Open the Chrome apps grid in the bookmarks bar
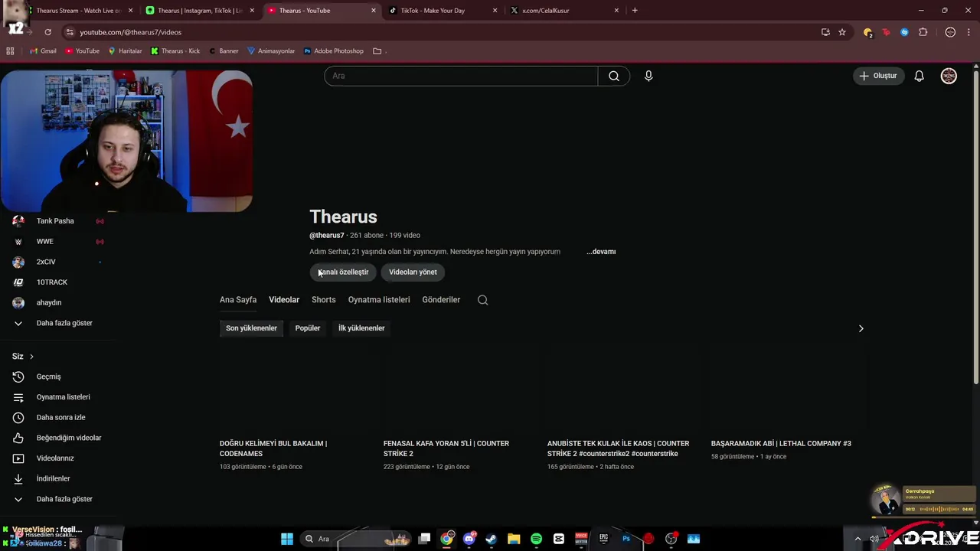Screen dimensions: 980x551 (10, 51)
